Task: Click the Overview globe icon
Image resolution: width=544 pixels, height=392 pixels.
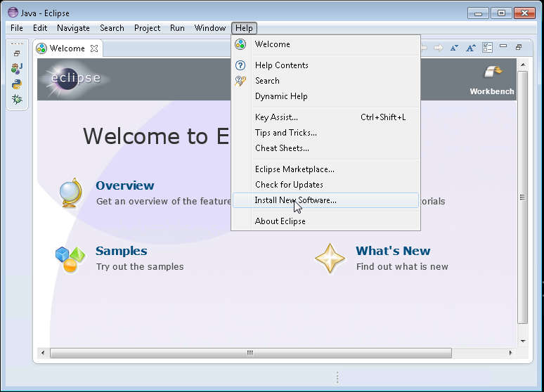Action: coord(71,193)
